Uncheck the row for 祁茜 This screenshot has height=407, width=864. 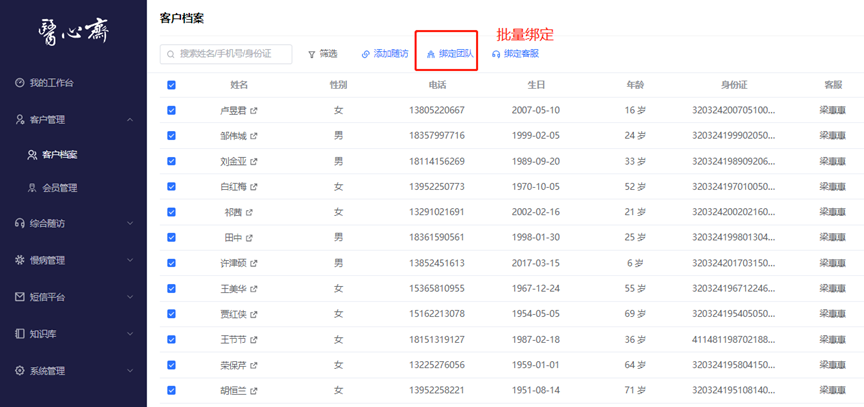pos(171,212)
